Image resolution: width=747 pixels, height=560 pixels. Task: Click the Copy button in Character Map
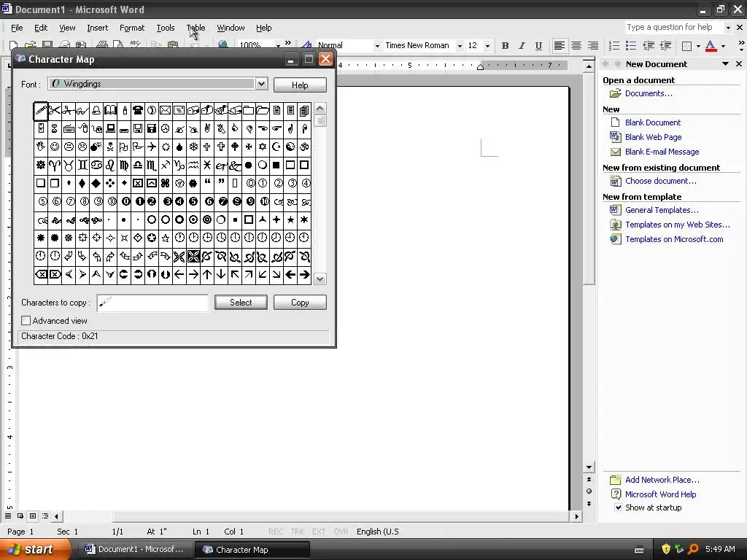pos(300,303)
